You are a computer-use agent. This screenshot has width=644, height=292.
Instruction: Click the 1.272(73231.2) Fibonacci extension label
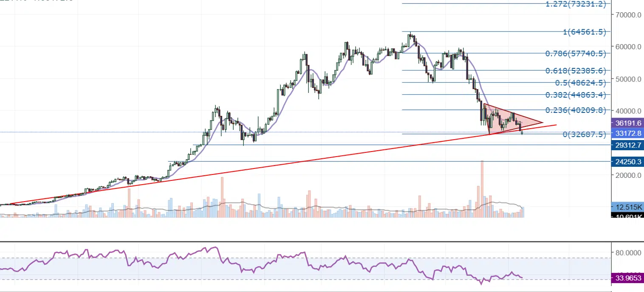point(575,5)
